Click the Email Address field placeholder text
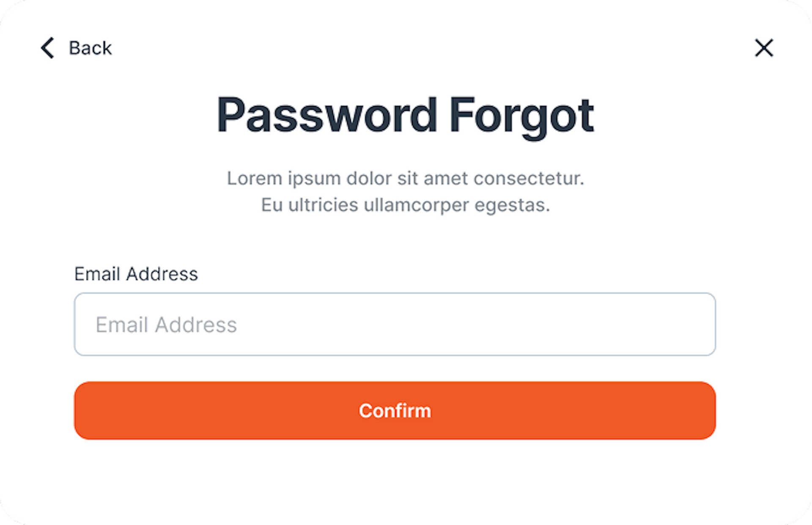This screenshot has height=525, width=812. tap(166, 324)
